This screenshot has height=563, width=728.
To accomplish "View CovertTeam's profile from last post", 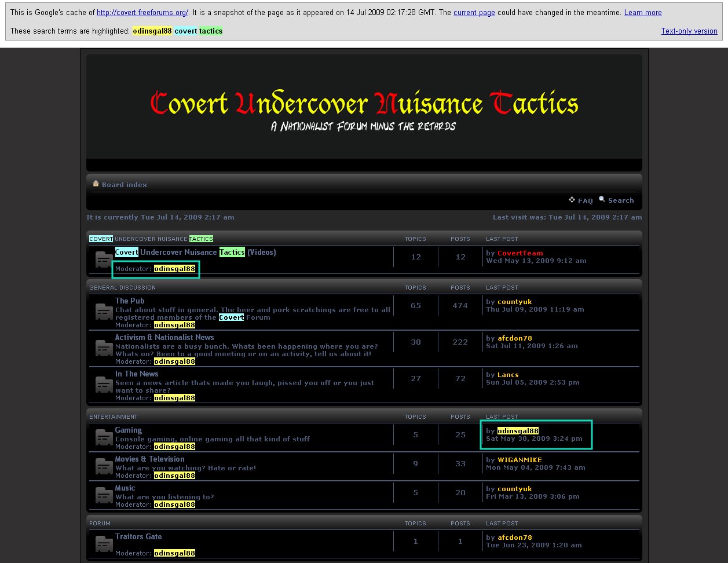I will [520, 253].
